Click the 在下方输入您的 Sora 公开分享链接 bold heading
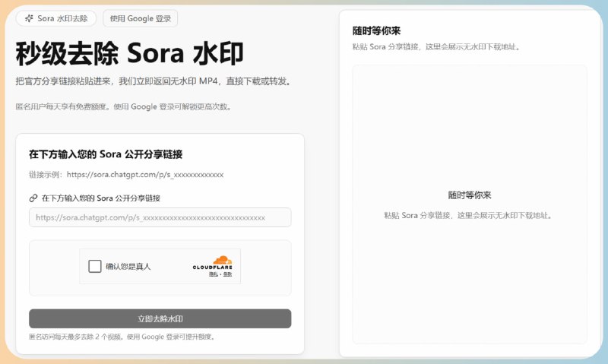The width and height of the screenshot is (608, 364). tap(106, 154)
